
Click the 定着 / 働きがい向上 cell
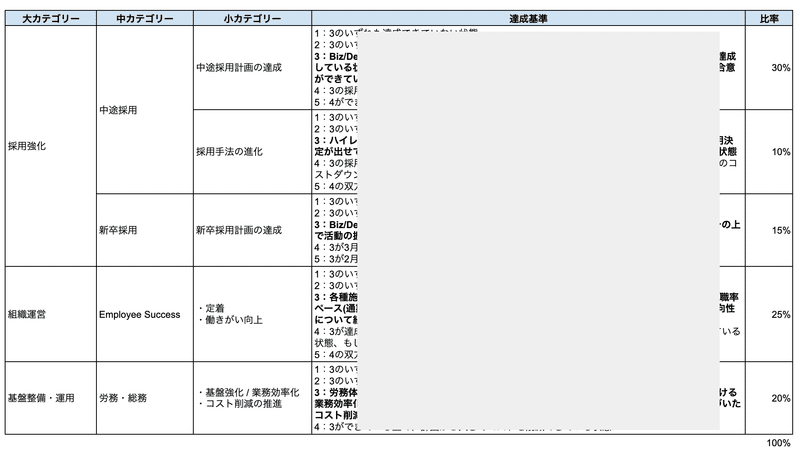253,314
